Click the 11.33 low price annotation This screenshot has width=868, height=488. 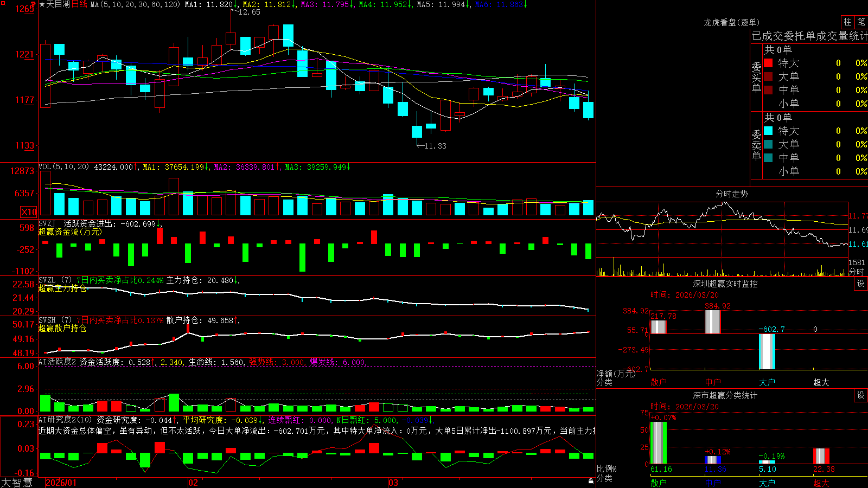point(435,146)
